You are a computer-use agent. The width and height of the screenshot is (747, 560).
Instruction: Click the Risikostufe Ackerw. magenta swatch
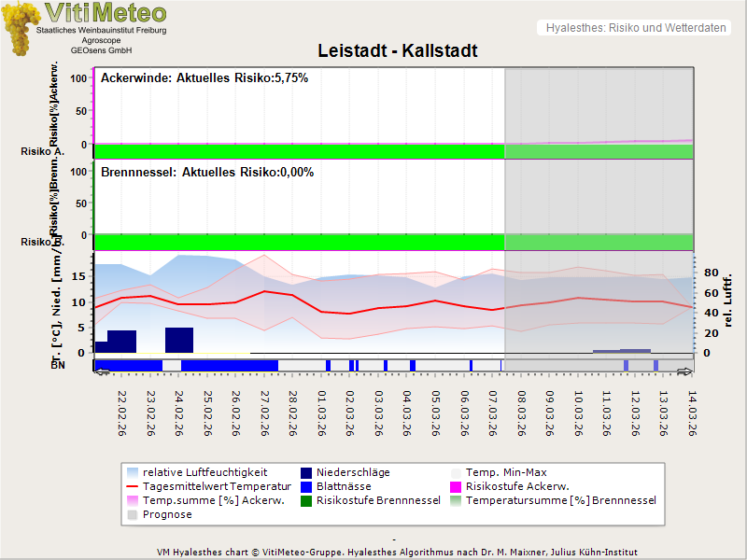457,487
